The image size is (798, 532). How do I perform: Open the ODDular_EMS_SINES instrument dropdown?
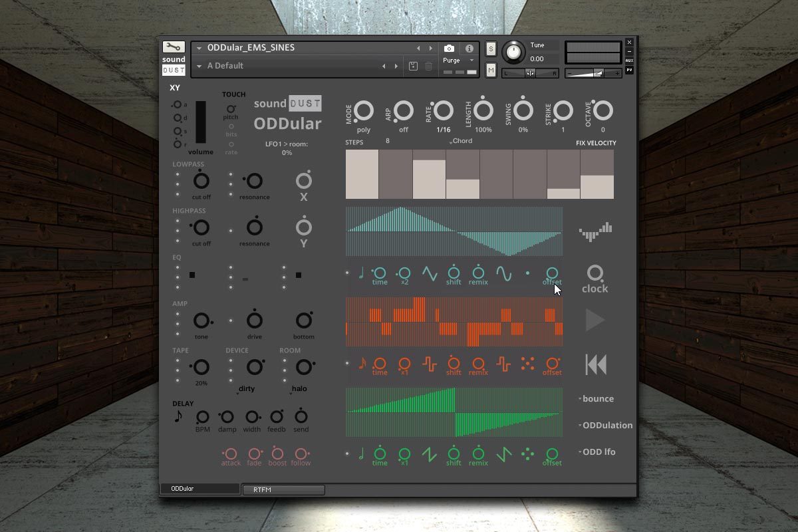[x=199, y=49]
